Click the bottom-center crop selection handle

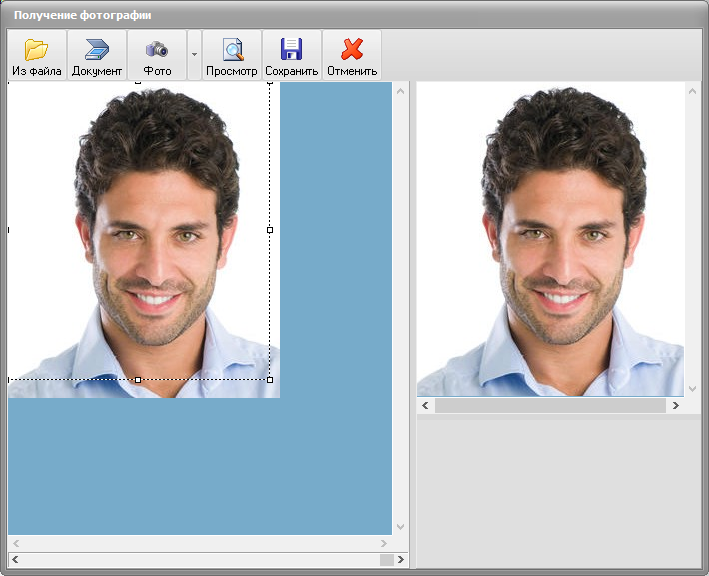pyautogui.click(x=138, y=380)
